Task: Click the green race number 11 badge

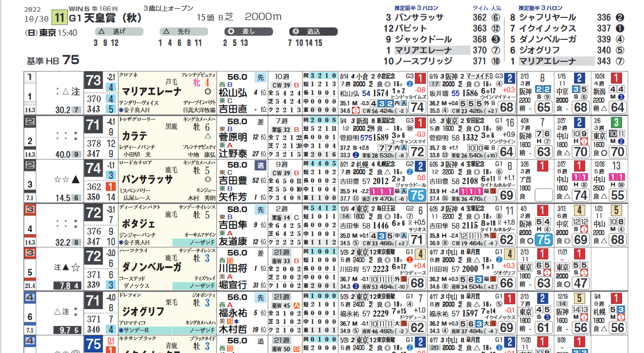Action: (60, 18)
